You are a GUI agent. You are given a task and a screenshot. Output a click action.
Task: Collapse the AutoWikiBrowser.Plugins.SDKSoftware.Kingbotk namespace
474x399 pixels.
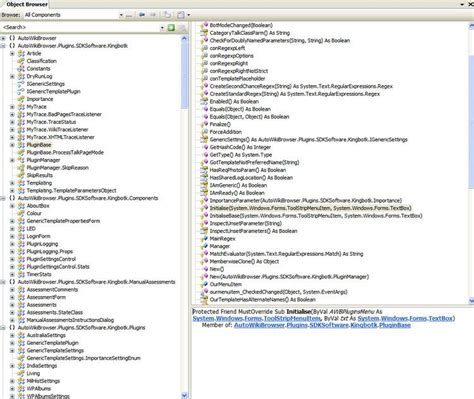click(3, 46)
